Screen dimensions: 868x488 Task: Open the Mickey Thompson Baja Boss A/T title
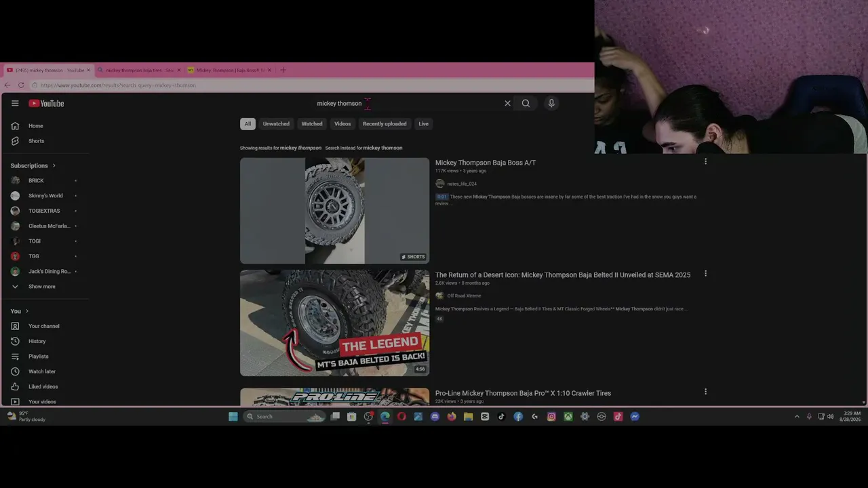click(486, 163)
